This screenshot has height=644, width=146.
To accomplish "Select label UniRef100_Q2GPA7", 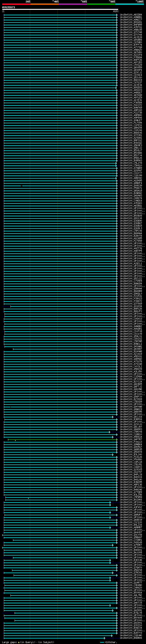I will tap(131, 170).
